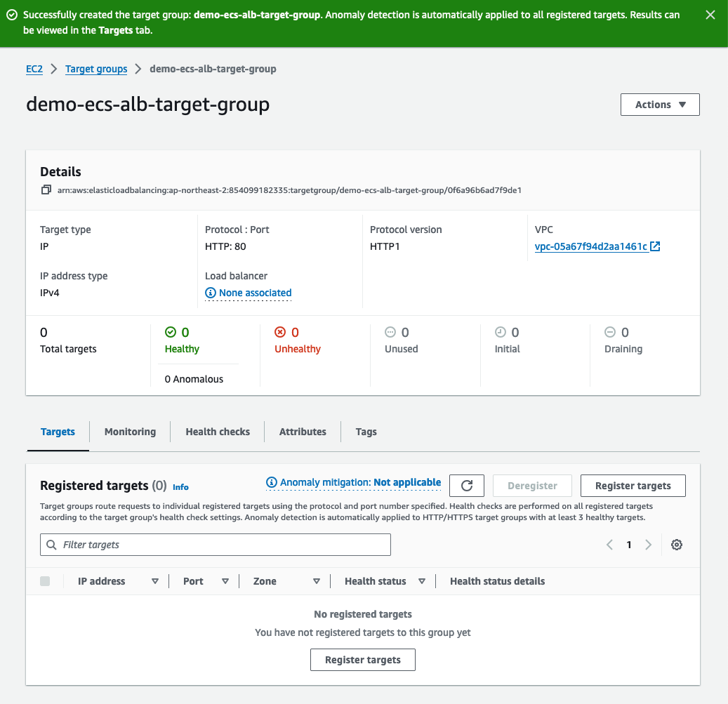Viewport: 728px width, 704px height.
Task: Click the Unhealthy cross status icon
Action: tap(280, 332)
